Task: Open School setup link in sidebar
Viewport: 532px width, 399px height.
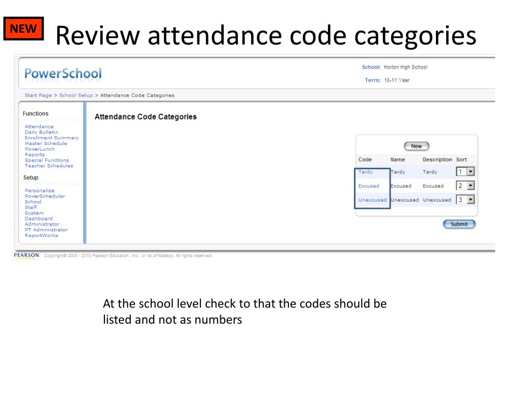Action: (33, 202)
